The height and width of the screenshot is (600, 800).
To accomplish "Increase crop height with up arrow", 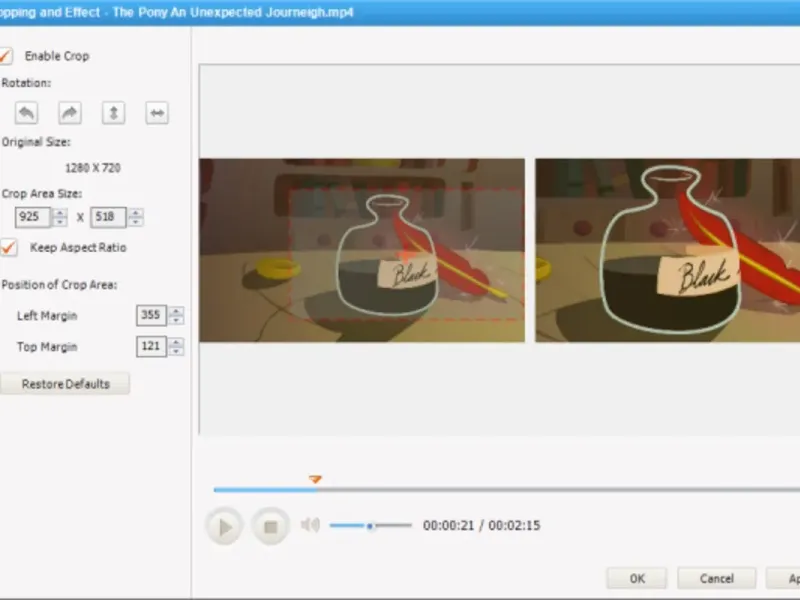I will pyautogui.click(x=136, y=212).
